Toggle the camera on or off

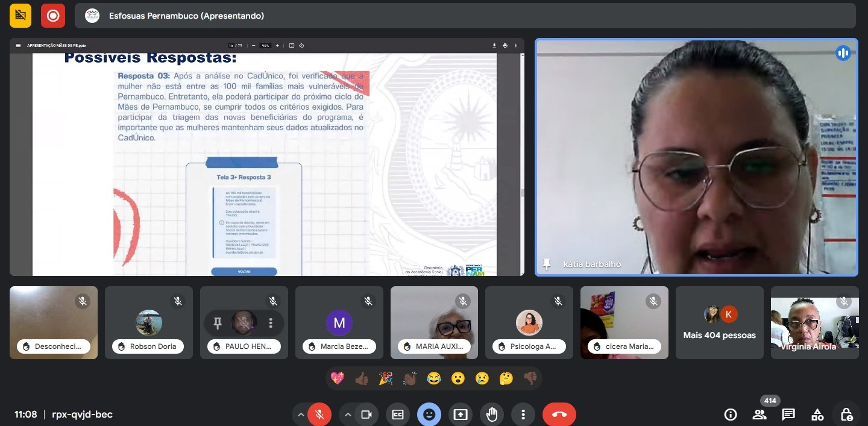point(366,415)
